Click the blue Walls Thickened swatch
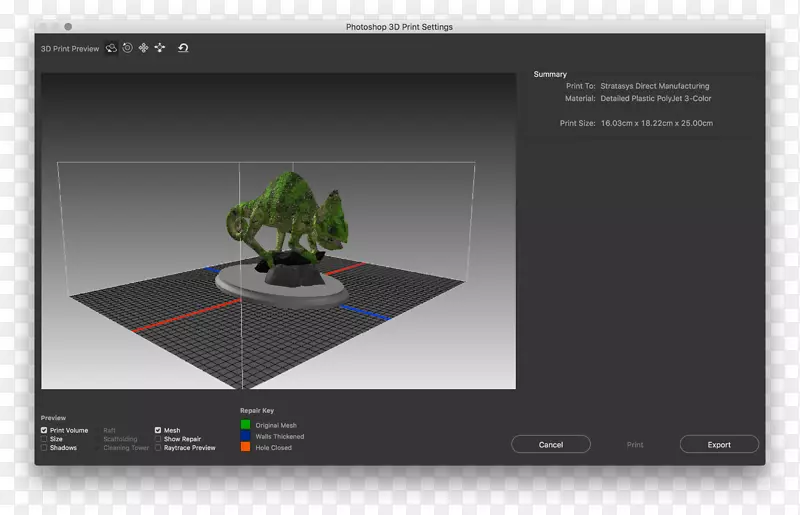The height and width of the screenshot is (515, 800). pyautogui.click(x=245, y=437)
